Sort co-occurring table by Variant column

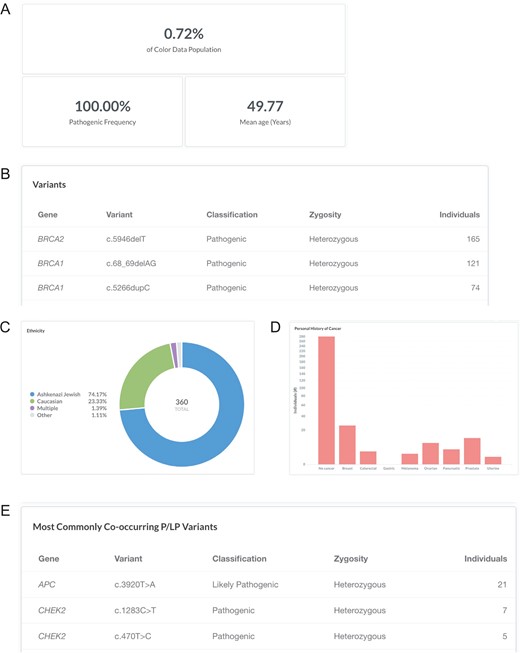click(128, 559)
